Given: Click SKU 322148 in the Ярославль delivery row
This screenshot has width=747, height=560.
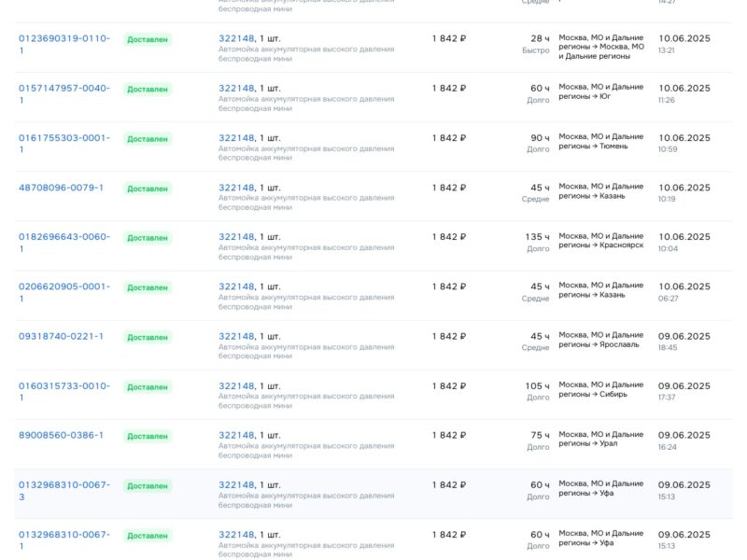Looking at the screenshot, I should [x=236, y=336].
